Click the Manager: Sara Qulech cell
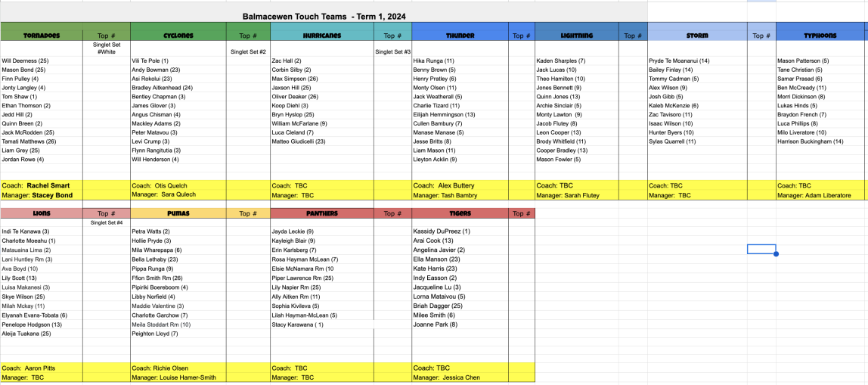 click(x=178, y=195)
